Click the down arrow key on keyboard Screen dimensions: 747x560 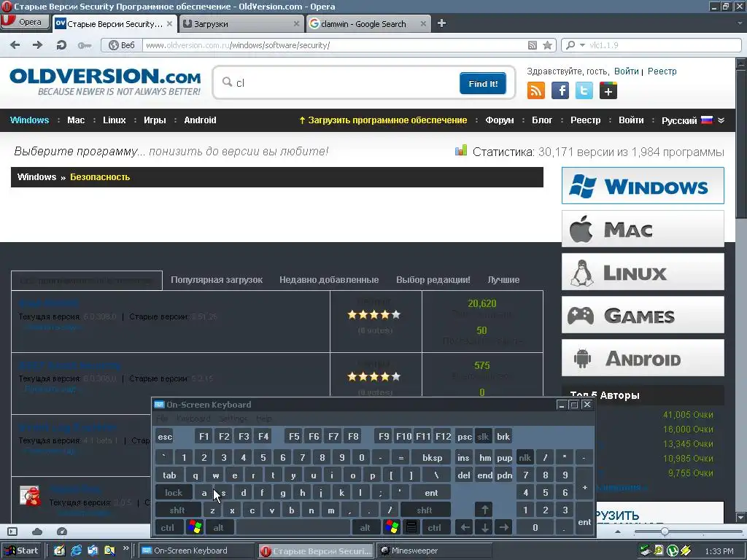click(x=484, y=527)
